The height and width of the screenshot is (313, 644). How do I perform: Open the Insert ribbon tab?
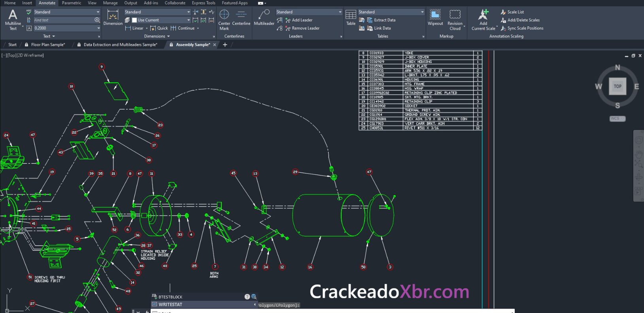coord(27,3)
